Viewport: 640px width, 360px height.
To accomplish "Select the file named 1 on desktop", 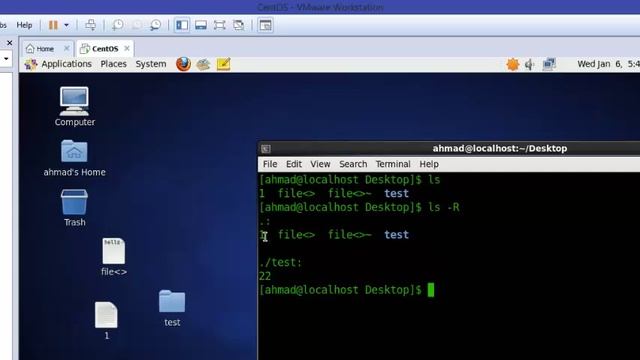I will (107, 321).
